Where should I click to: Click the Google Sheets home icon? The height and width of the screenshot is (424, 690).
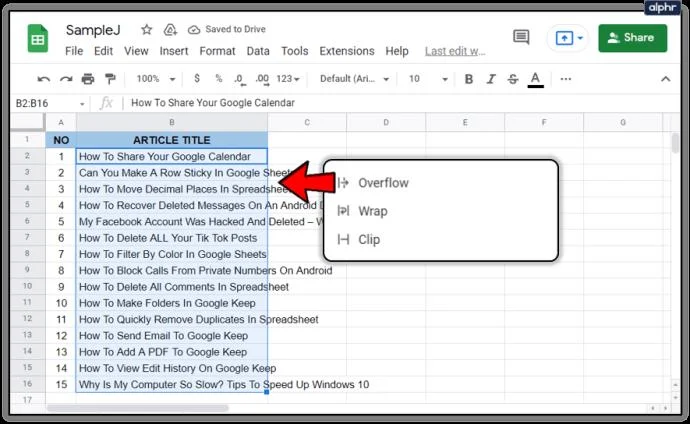pyautogui.click(x=38, y=41)
